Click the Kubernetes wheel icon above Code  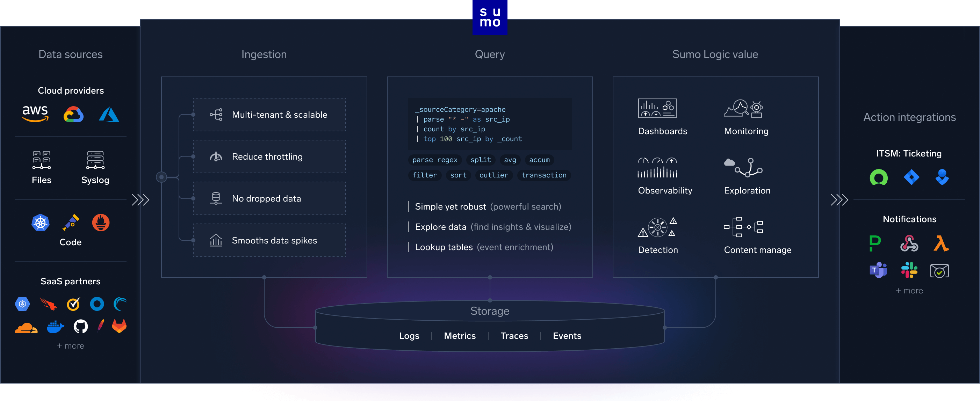40,223
